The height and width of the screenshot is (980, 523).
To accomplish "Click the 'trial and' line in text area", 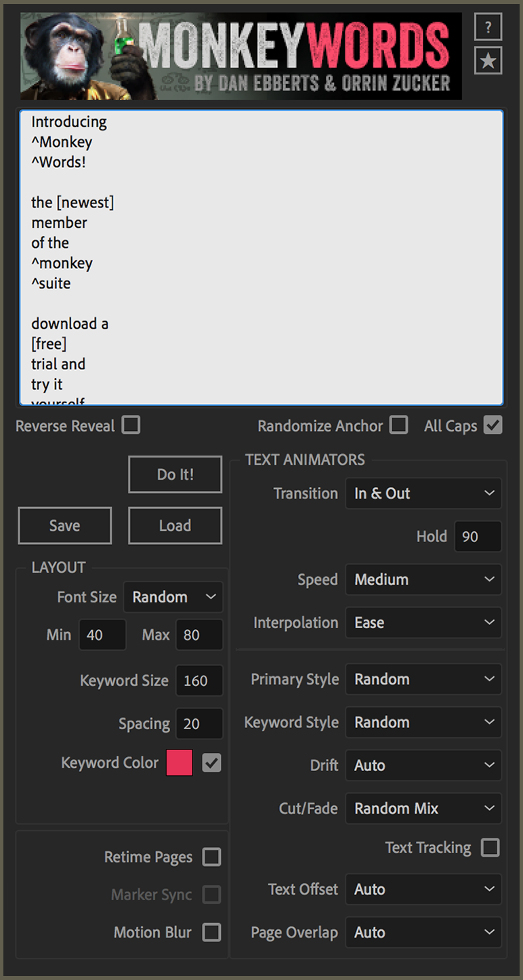I will coord(58,364).
